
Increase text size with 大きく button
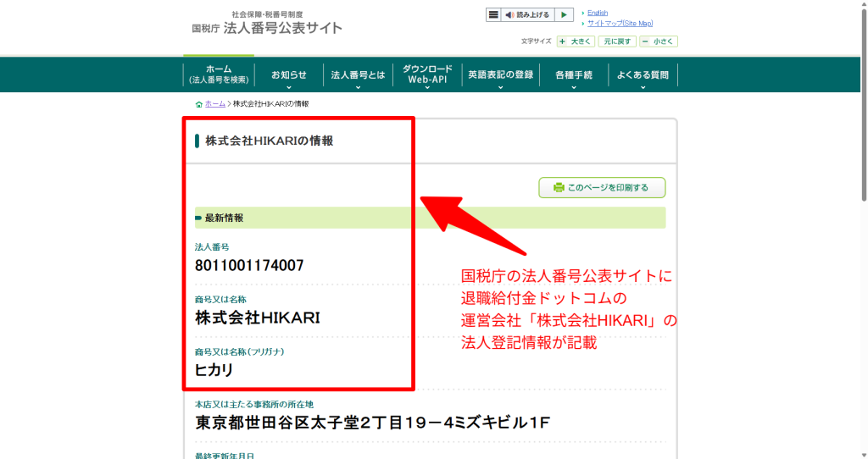[576, 41]
